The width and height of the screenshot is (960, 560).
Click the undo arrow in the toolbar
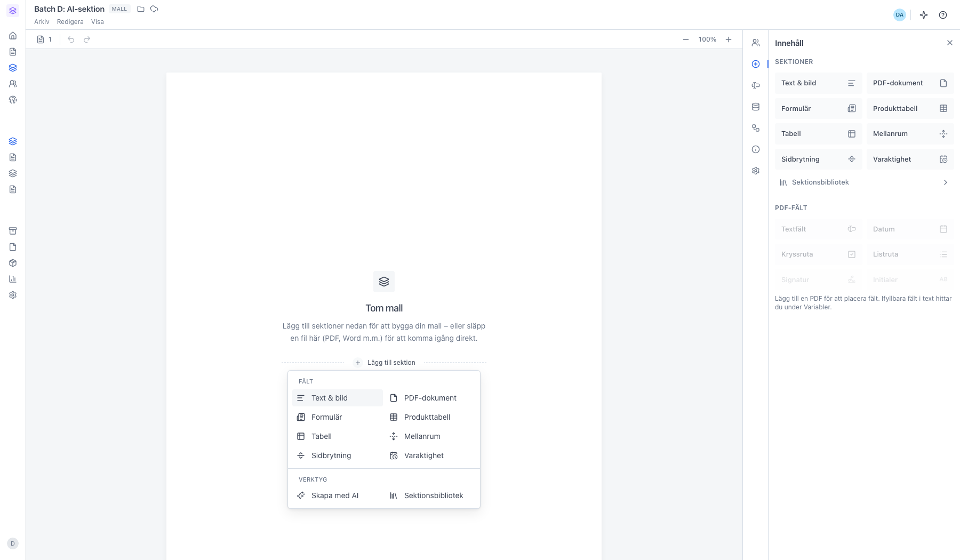tap(71, 39)
